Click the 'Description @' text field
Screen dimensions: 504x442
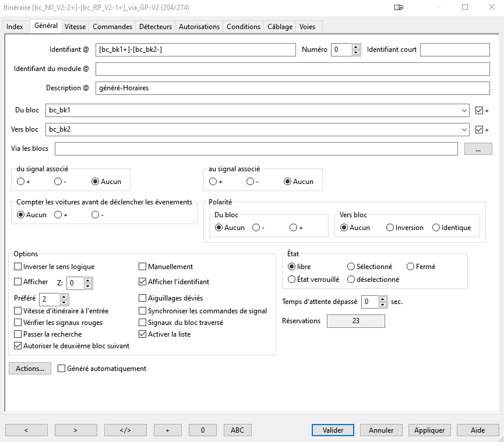[x=292, y=88]
